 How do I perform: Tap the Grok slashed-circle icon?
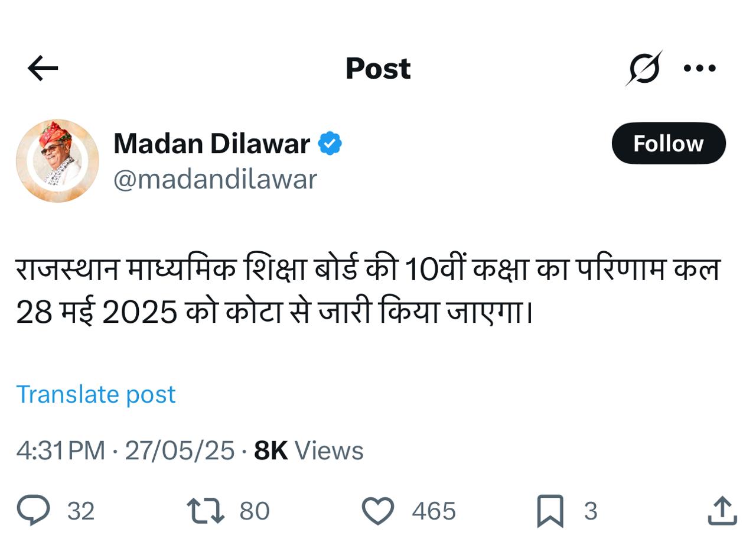(643, 69)
